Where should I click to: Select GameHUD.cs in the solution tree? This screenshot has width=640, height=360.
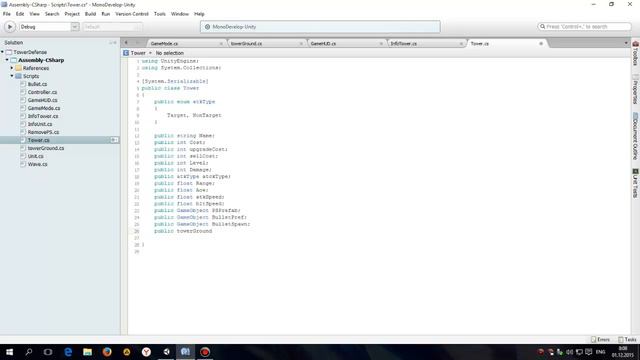[42, 100]
